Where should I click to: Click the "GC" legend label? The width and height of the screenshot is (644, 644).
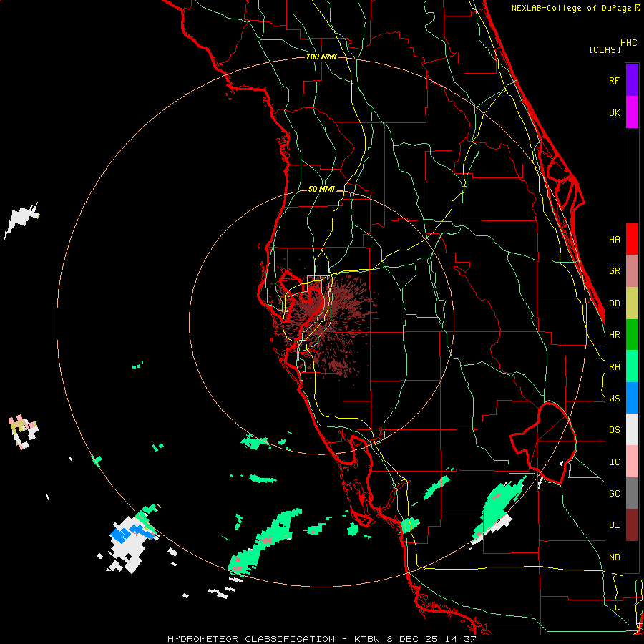[x=614, y=493]
